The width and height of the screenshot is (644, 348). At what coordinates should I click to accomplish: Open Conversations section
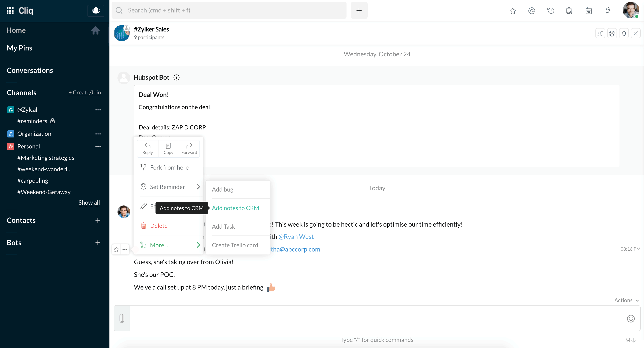pyautogui.click(x=30, y=70)
